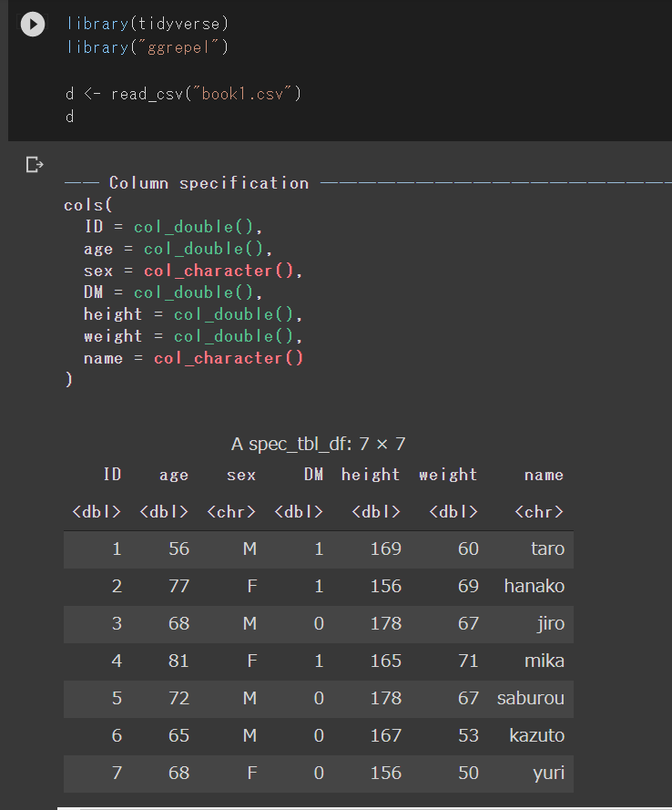This screenshot has height=810, width=672.
Task: Select the DM column header
Action: 313,475
